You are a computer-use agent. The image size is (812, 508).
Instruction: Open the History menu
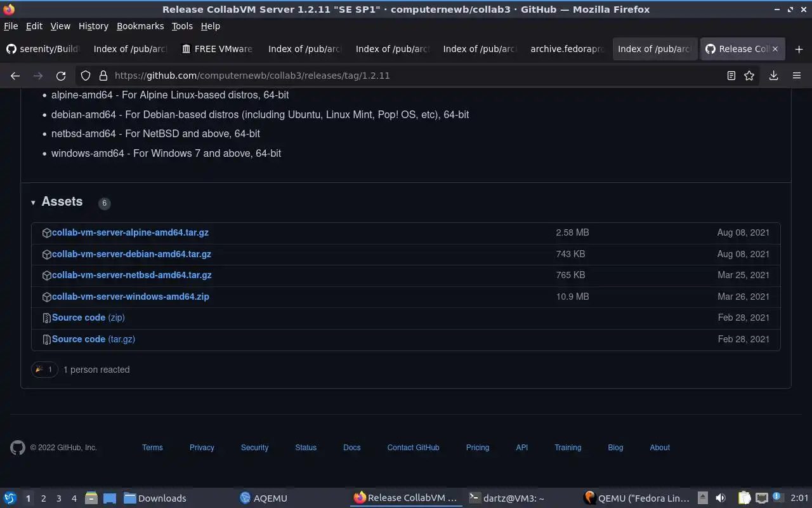(93, 26)
